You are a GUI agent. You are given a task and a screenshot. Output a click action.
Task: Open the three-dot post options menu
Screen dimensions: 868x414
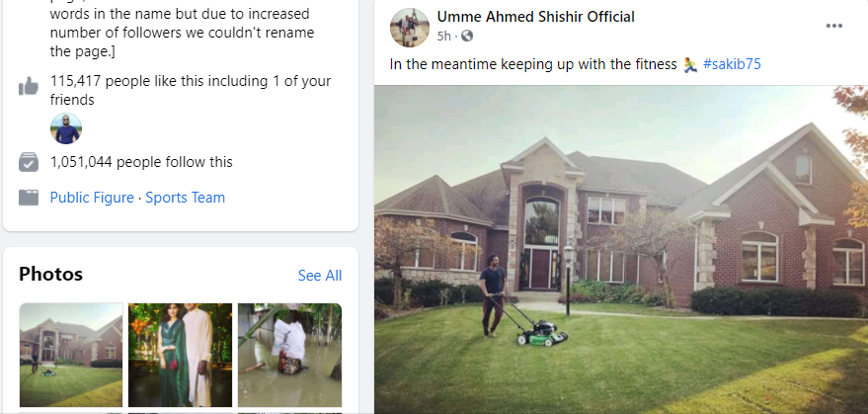click(x=834, y=26)
